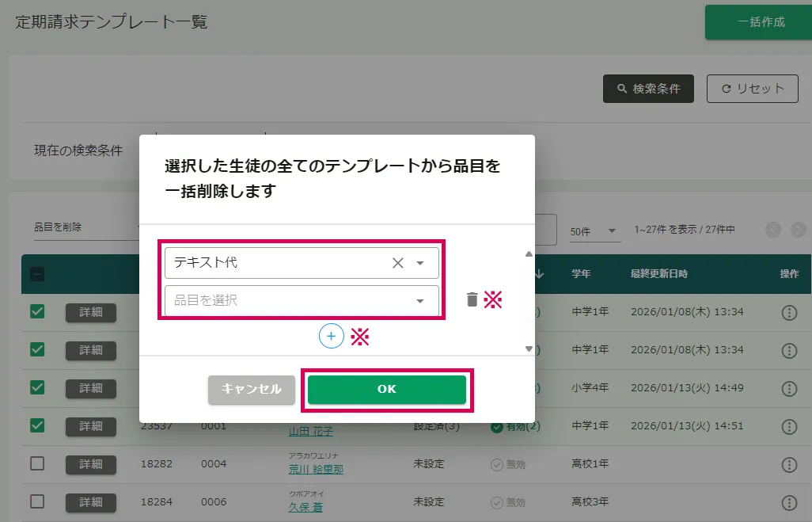This screenshot has height=522, width=812.
Task: Clear the テキスト代 selection with the X
Action: pyautogui.click(x=398, y=263)
